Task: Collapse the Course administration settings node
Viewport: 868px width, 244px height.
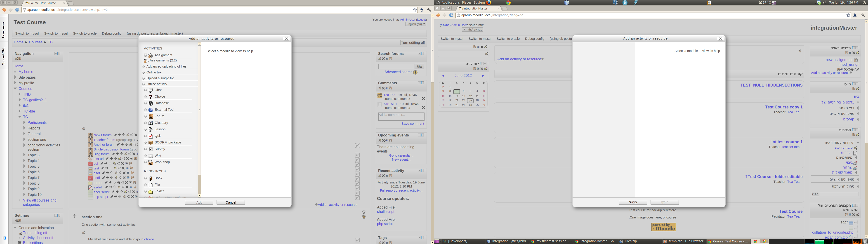Action: coord(15,228)
